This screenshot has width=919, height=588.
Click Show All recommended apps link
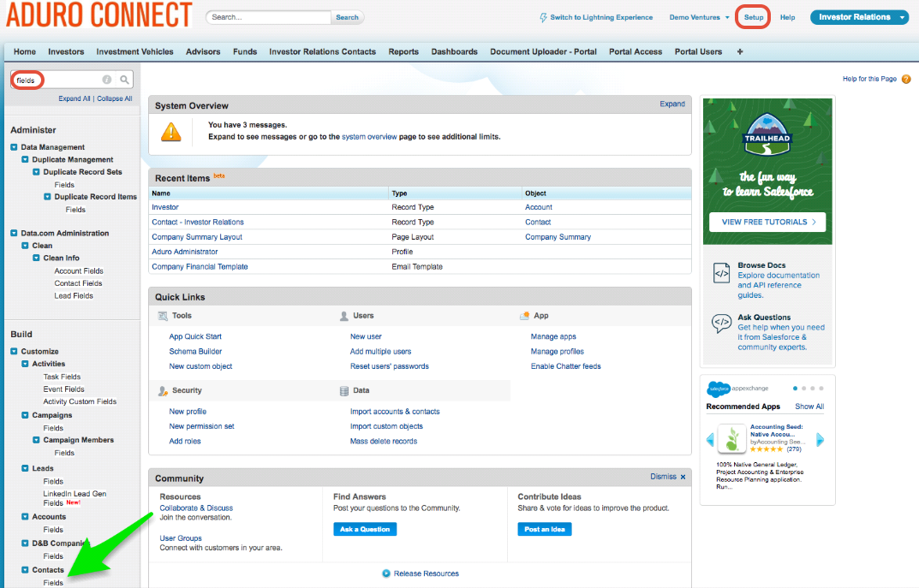[809, 407]
